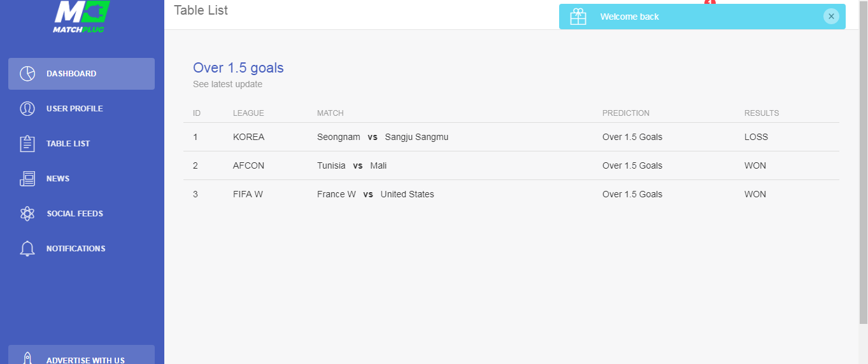The image size is (868, 364).
Task: Click the gift icon in Welcome banner
Action: point(578,17)
